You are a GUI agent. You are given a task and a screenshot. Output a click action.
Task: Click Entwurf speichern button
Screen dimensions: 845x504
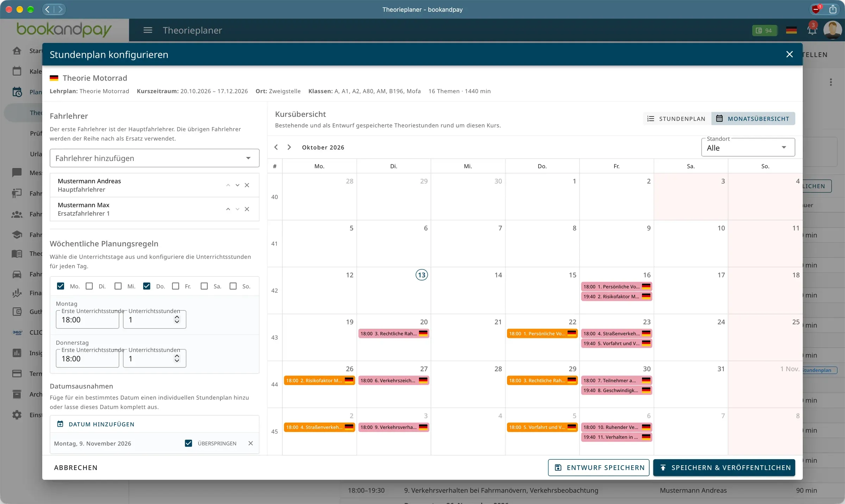[x=599, y=467]
